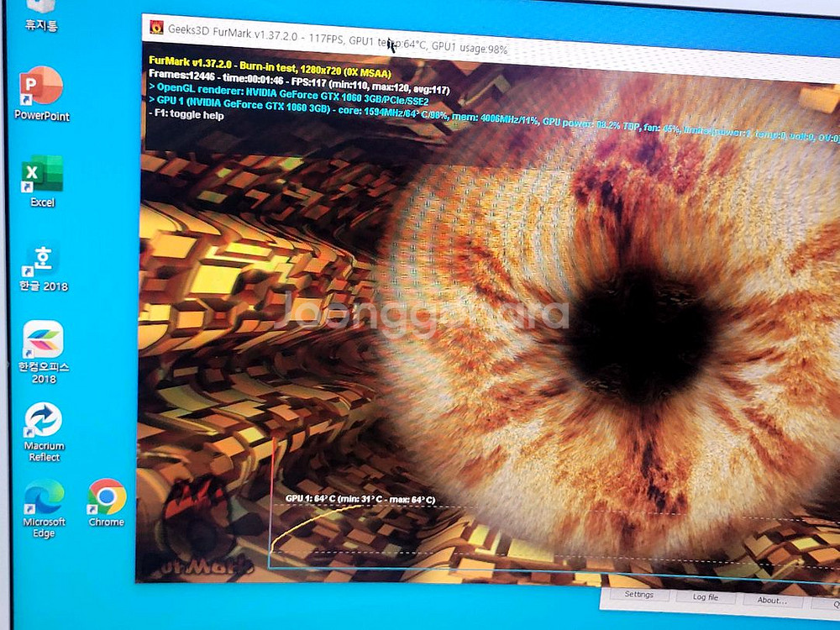Open the 한글 2018 desktop shortcut

point(43,269)
